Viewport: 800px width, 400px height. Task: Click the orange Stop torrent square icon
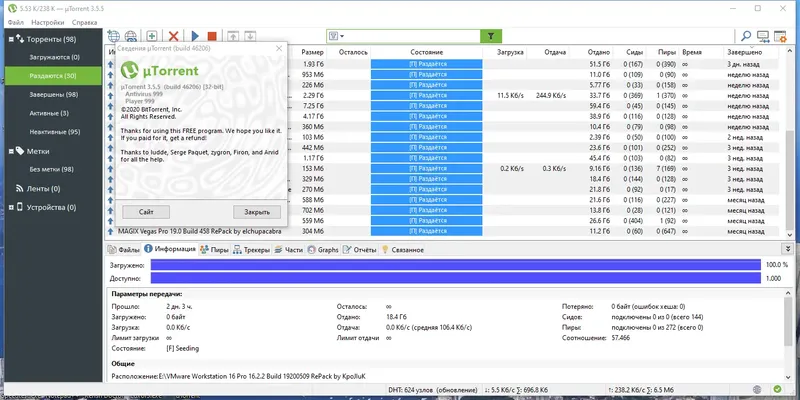212,36
